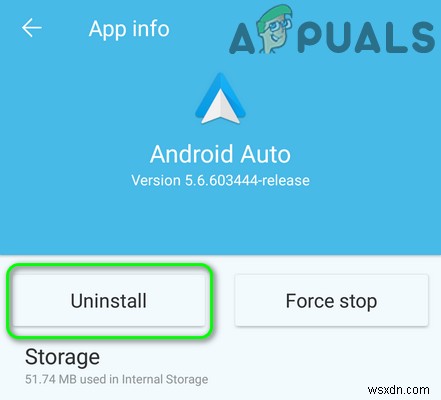The image size is (441, 400).
Task: Tap the back arrow icon
Action: (x=32, y=28)
